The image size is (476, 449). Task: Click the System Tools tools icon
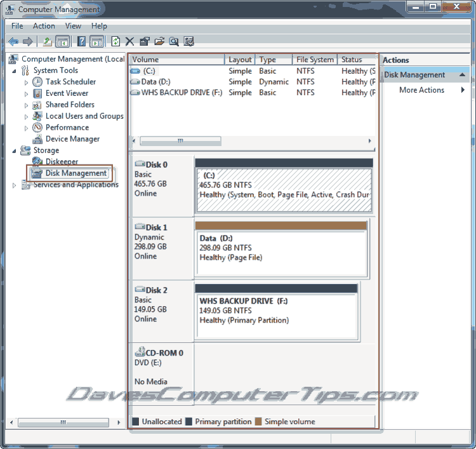pos(25,70)
